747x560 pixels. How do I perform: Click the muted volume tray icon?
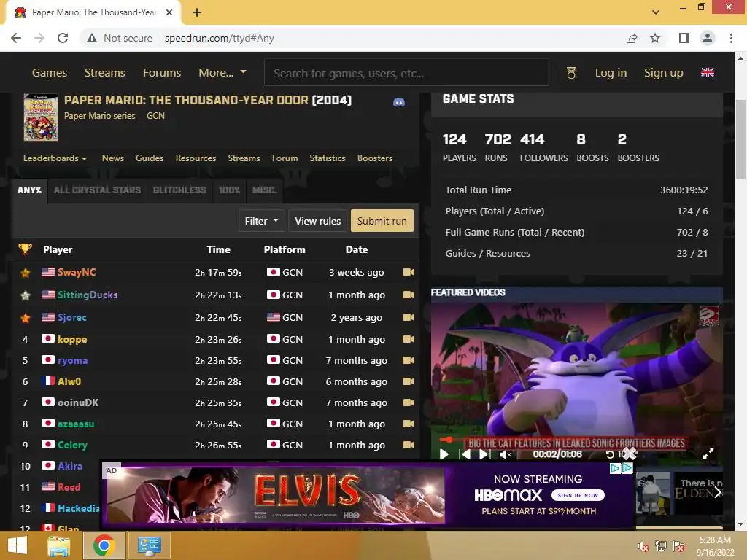(x=643, y=546)
